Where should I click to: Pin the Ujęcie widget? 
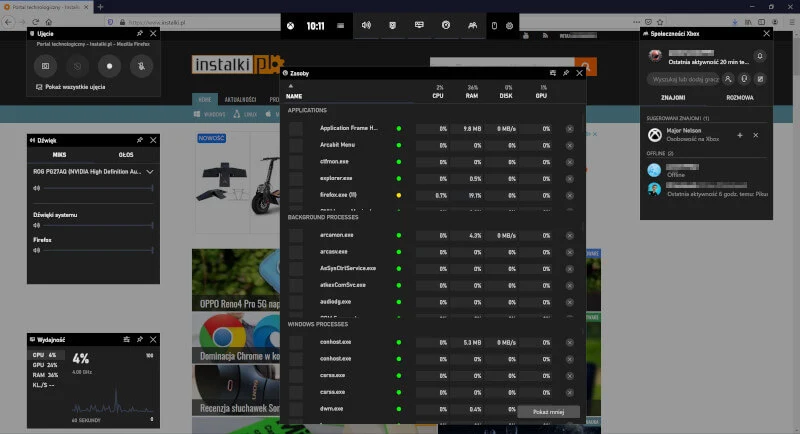click(x=140, y=33)
